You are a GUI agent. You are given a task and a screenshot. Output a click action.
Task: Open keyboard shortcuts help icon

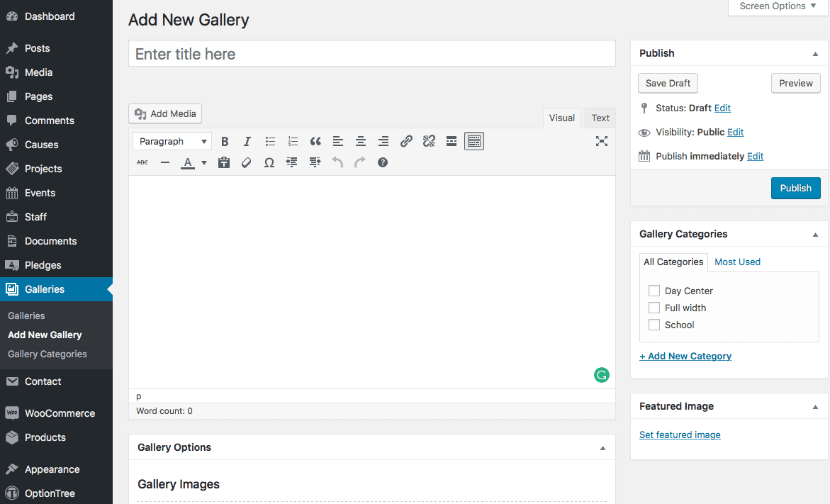click(383, 162)
